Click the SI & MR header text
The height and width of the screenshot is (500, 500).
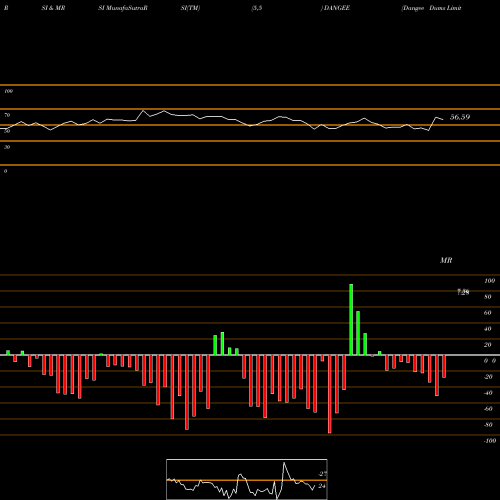(53, 8)
